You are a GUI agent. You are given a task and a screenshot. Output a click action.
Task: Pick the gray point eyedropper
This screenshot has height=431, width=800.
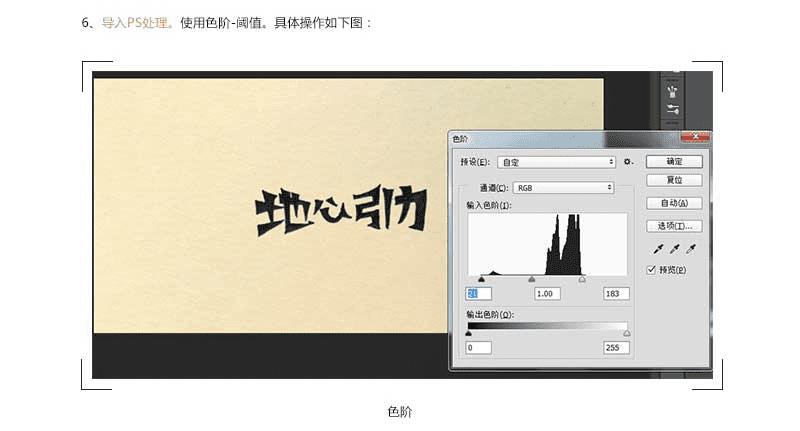pyautogui.click(x=674, y=249)
